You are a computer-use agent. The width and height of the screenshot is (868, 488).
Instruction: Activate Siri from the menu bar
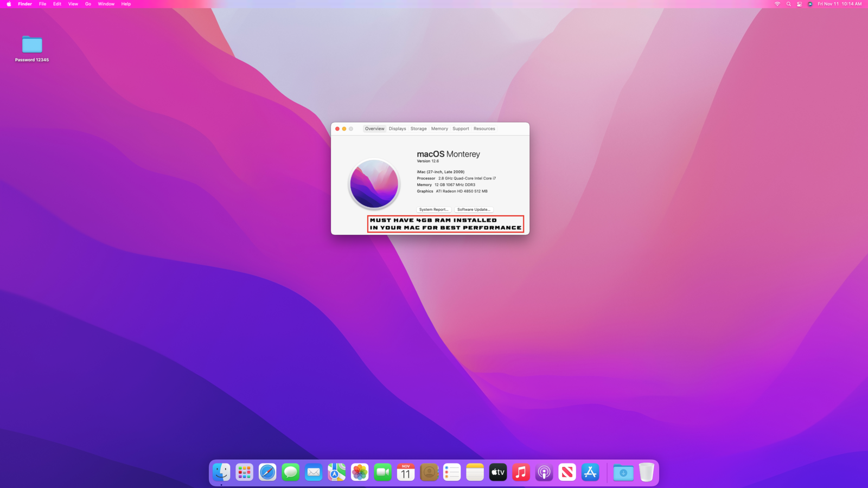coord(810,4)
